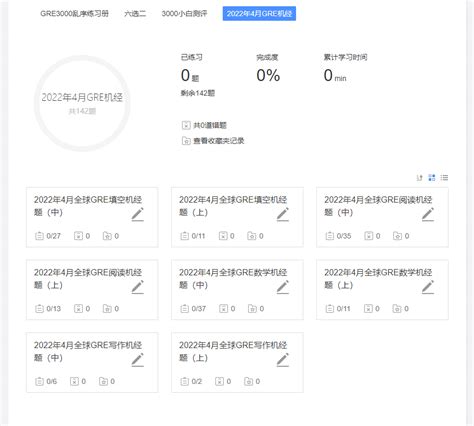The image size is (474, 426).
Task: Switch to list view icon
Action: click(444, 178)
